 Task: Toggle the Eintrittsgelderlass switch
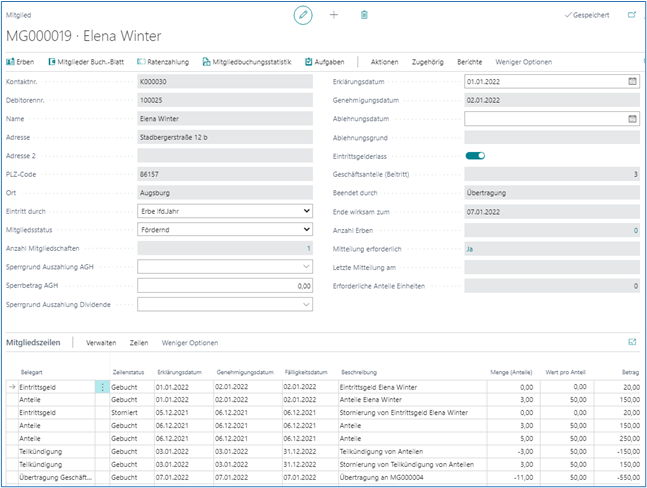(475, 156)
